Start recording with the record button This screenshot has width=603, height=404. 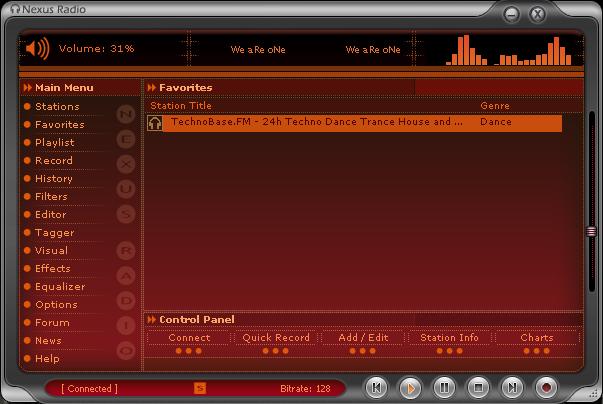click(x=546, y=387)
